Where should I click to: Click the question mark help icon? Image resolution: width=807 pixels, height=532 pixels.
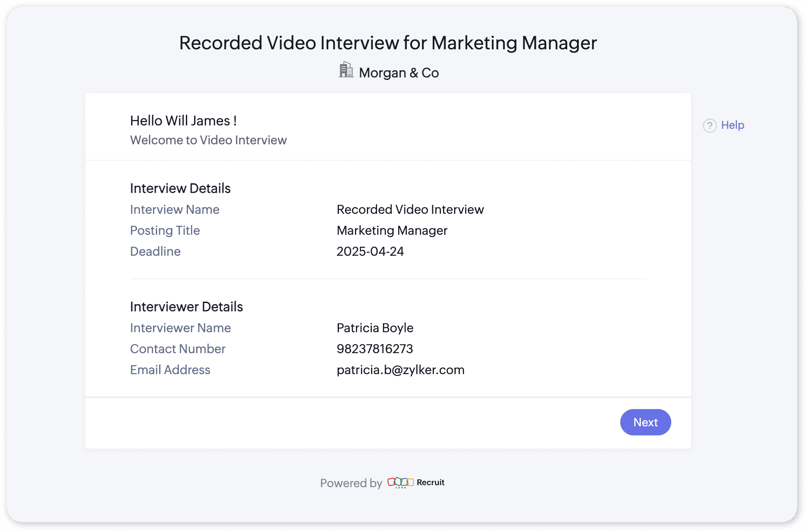pyautogui.click(x=710, y=125)
